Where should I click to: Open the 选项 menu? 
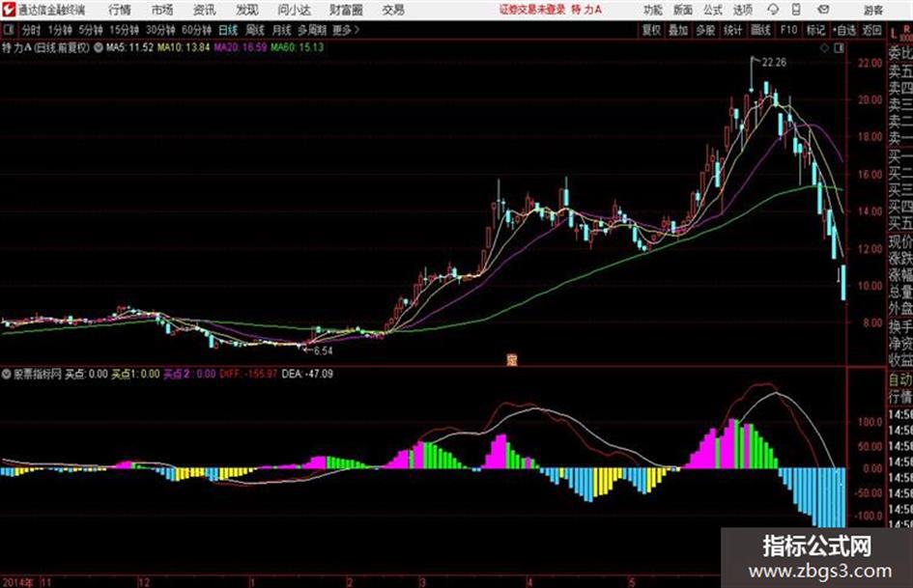pyautogui.click(x=742, y=10)
